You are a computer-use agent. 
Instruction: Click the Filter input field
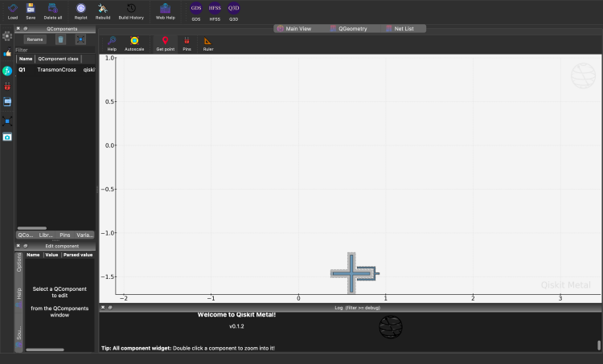[x=55, y=50]
